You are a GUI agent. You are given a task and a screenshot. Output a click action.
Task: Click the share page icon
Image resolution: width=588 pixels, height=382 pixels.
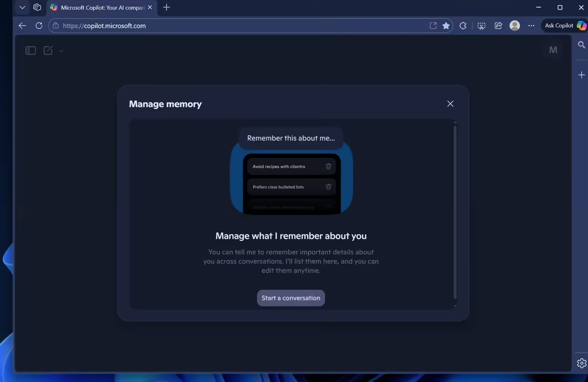pyautogui.click(x=498, y=26)
